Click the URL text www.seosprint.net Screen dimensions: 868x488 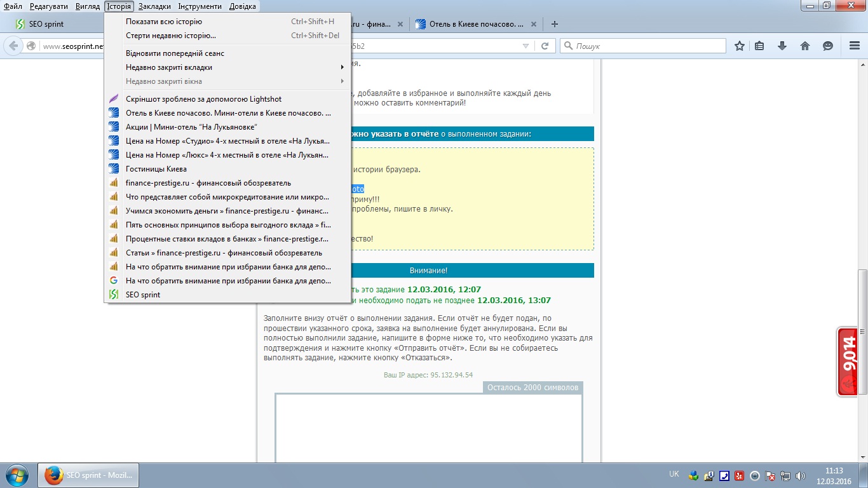coord(73,46)
